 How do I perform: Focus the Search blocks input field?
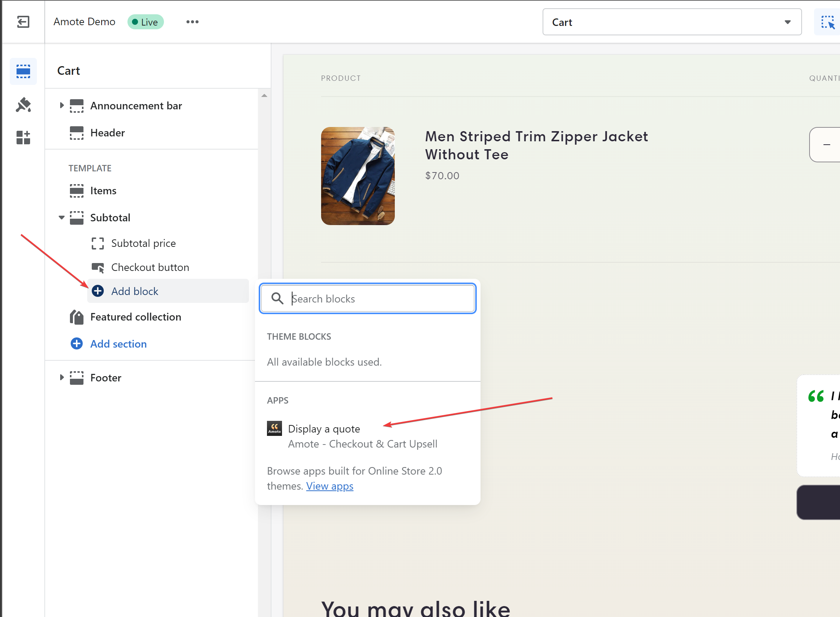(x=380, y=298)
